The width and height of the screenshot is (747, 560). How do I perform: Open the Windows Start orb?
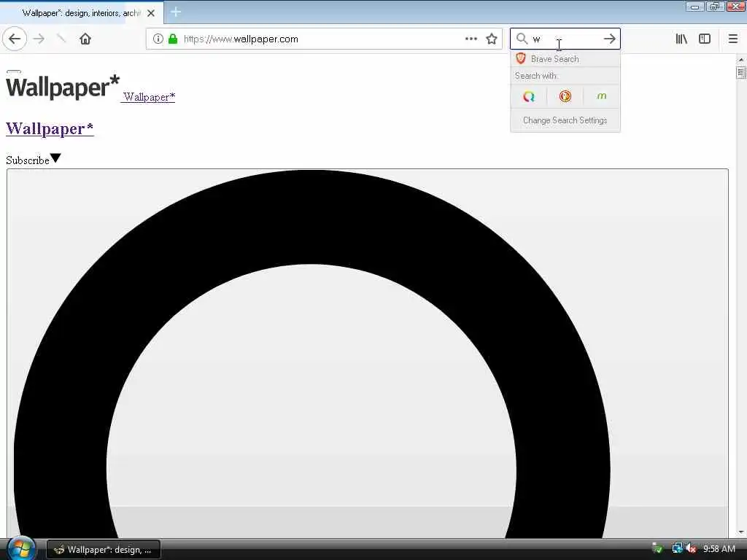(20, 548)
